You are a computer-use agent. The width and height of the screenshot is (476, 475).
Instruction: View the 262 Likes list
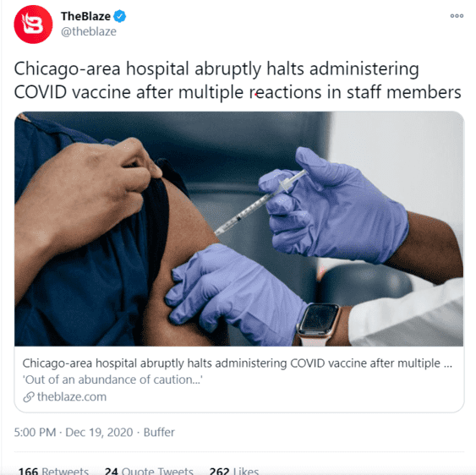[234, 471]
